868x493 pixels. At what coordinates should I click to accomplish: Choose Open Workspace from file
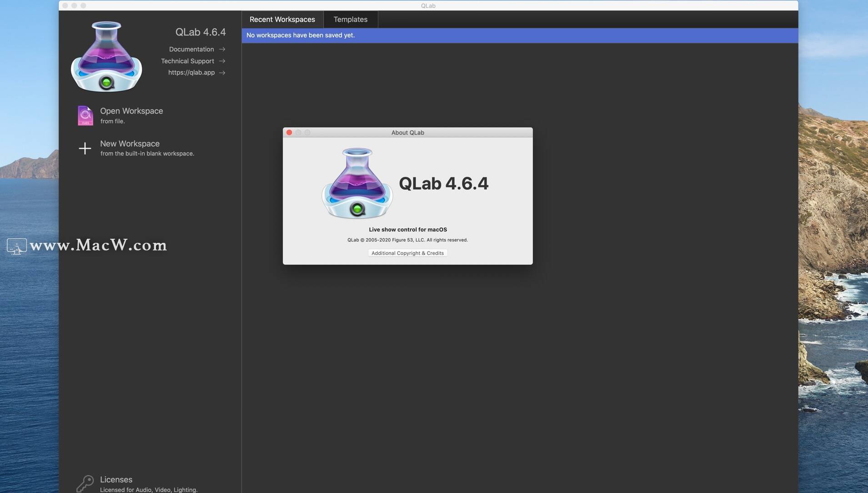(131, 116)
